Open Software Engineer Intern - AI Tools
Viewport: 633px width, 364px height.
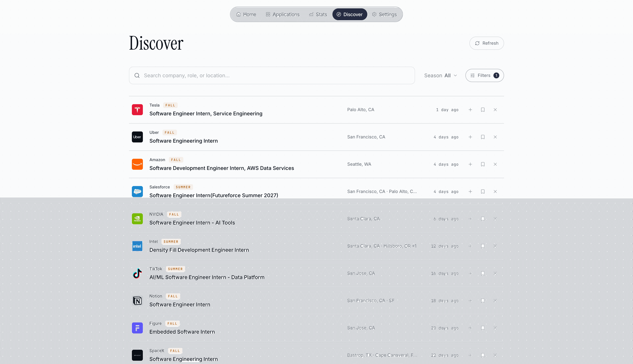(192, 223)
